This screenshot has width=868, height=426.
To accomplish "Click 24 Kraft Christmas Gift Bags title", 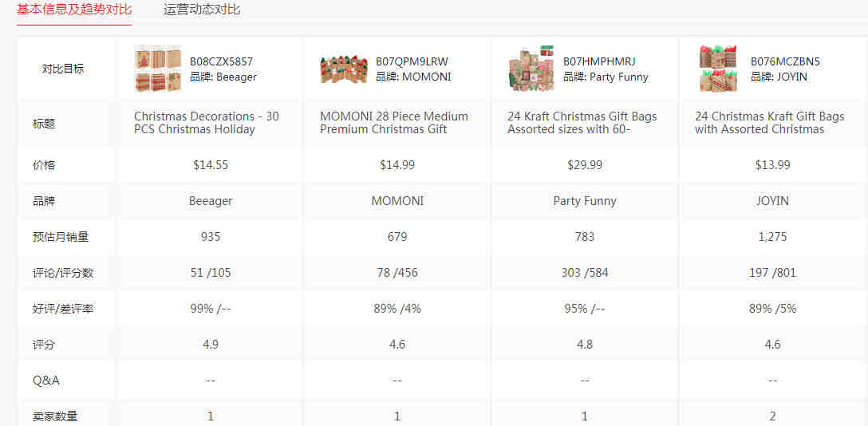I will click(x=582, y=123).
